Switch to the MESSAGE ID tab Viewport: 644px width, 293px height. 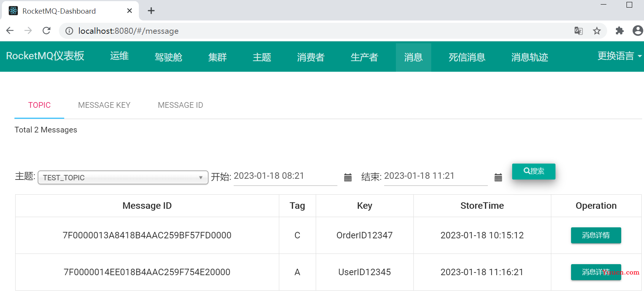(x=180, y=105)
